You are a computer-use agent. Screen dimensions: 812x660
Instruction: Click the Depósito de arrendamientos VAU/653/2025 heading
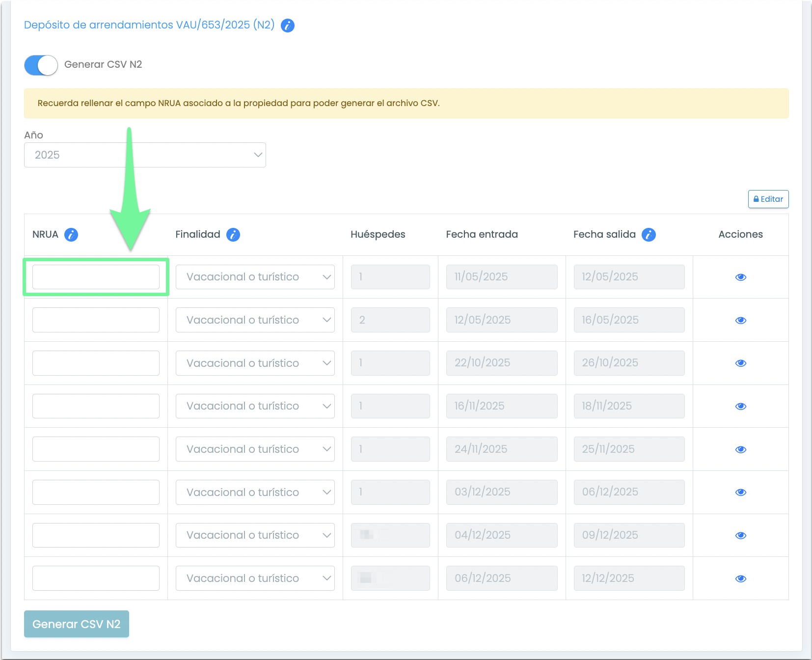149,25
